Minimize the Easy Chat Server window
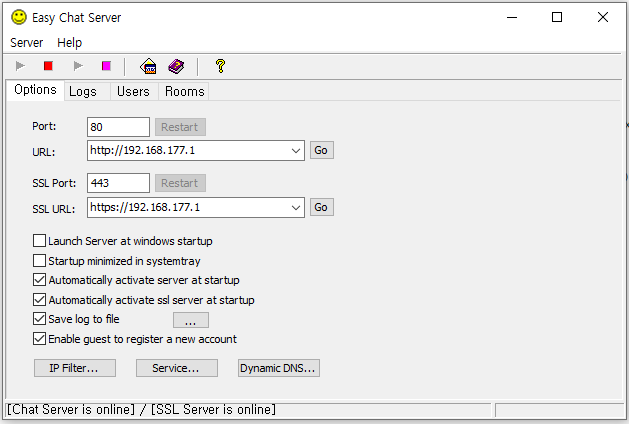The width and height of the screenshot is (629, 424). tap(512, 17)
